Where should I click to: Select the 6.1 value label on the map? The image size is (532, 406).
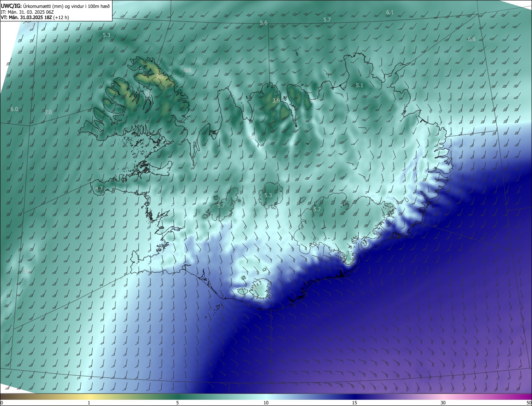click(x=390, y=12)
